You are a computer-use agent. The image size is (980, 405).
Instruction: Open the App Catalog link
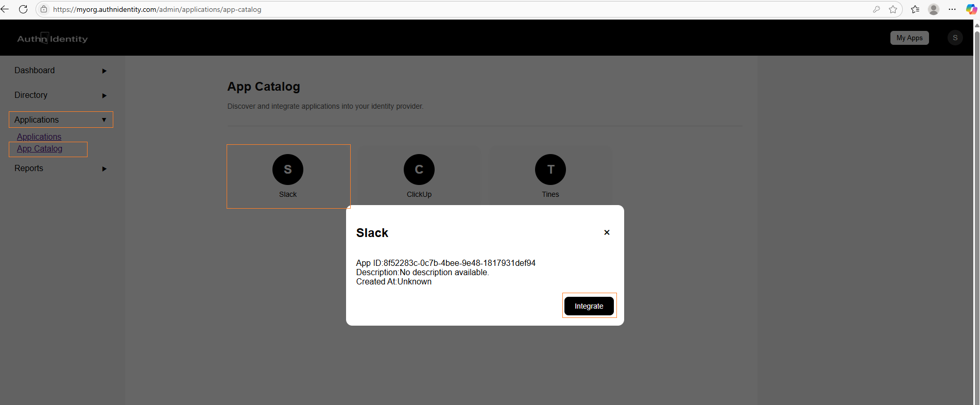coord(40,148)
